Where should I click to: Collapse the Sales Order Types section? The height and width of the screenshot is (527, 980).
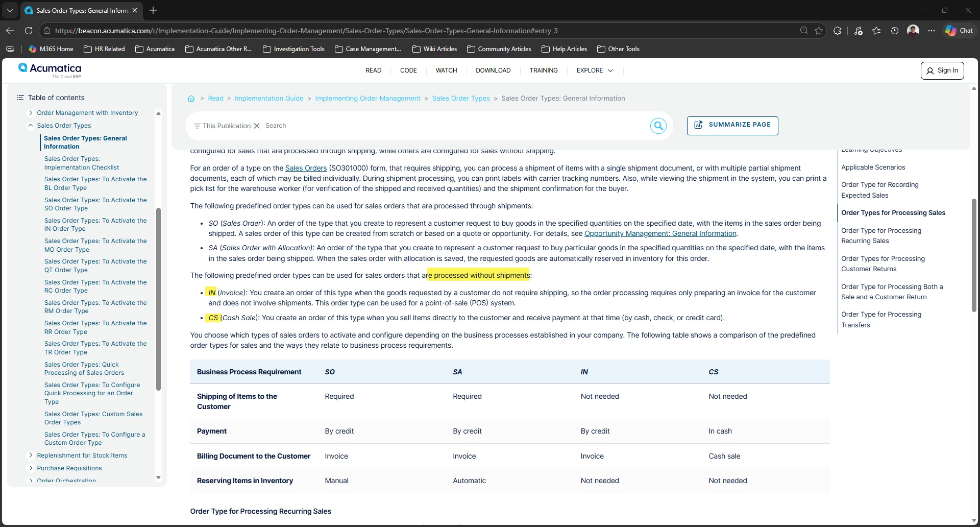(31, 126)
